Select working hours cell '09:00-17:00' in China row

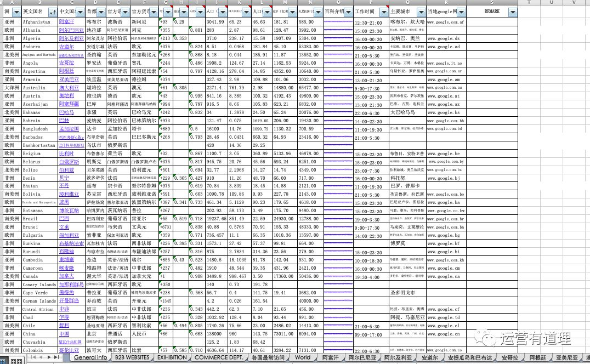(x=371, y=334)
